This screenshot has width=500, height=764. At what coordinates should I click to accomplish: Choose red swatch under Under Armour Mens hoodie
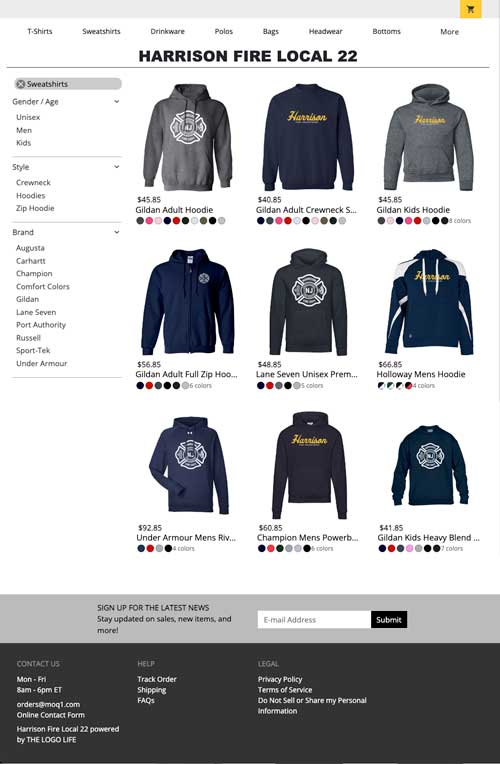click(x=150, y=548)
